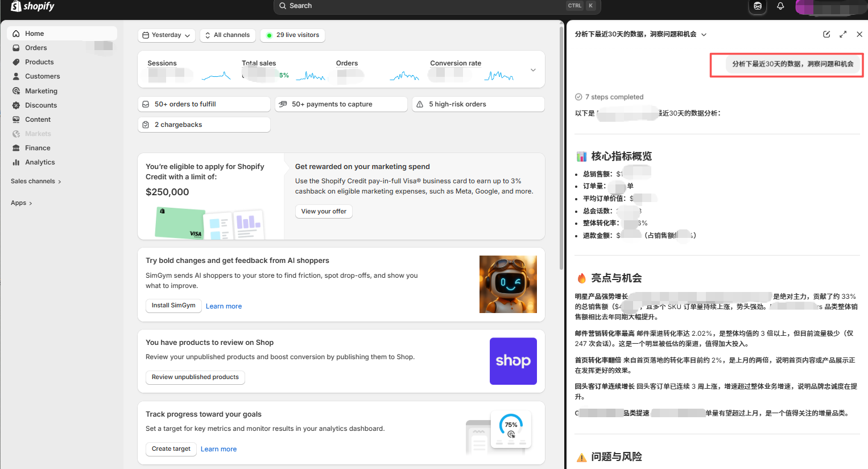Screen dimensions: 868x469
Task: Open the All channels filter dropdown
Action: [228, 35]
